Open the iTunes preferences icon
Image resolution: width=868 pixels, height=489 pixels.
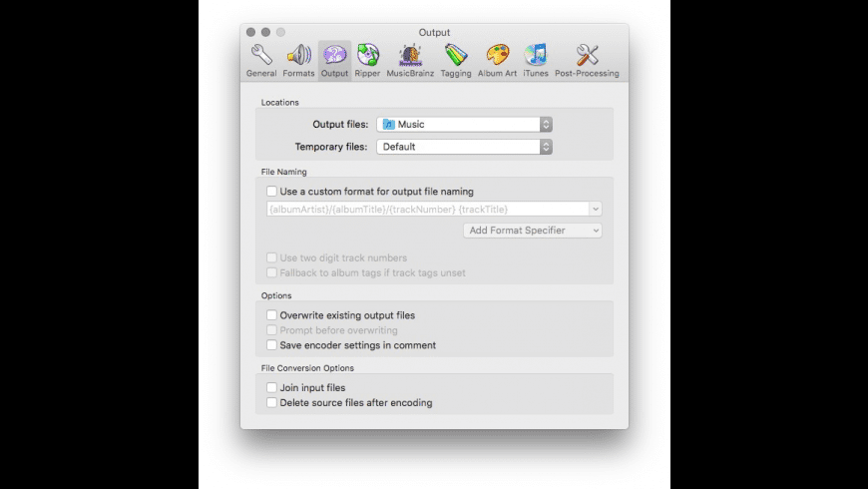pos(536,55)
